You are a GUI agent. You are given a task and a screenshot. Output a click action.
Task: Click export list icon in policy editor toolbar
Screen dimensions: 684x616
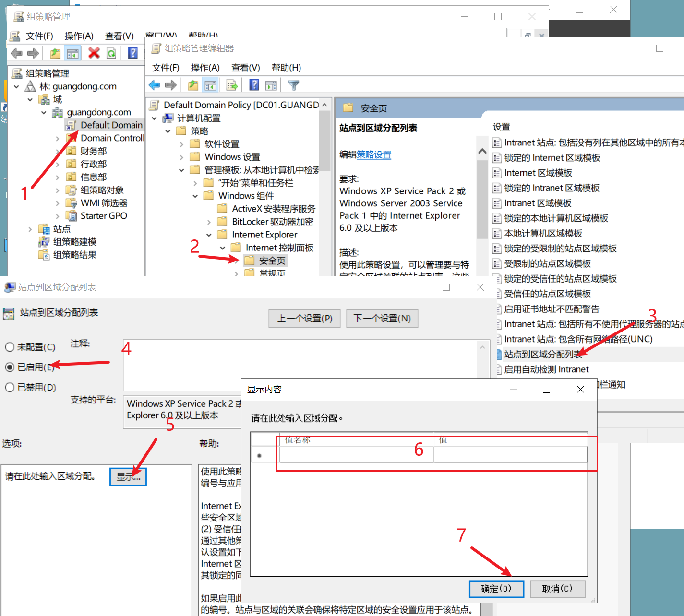pyautogui.click(x=232, y=85)
